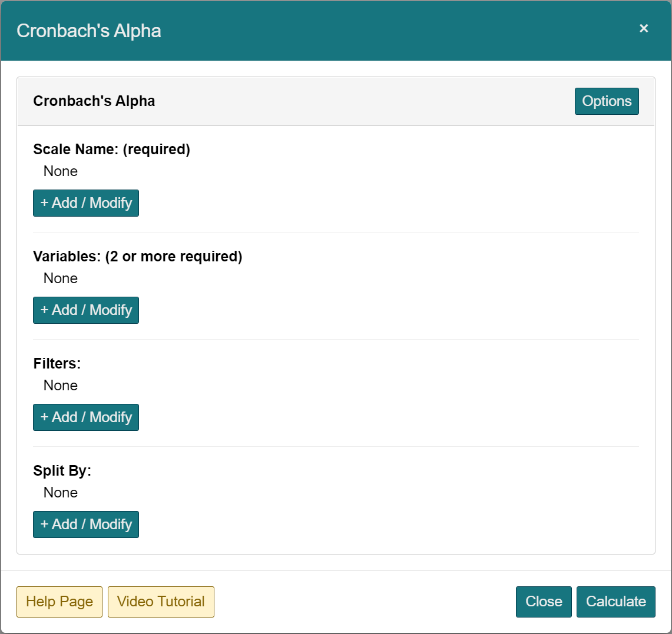Click the None value under Filters
This screenshot has width=672, height=634.
pos(61,386)
